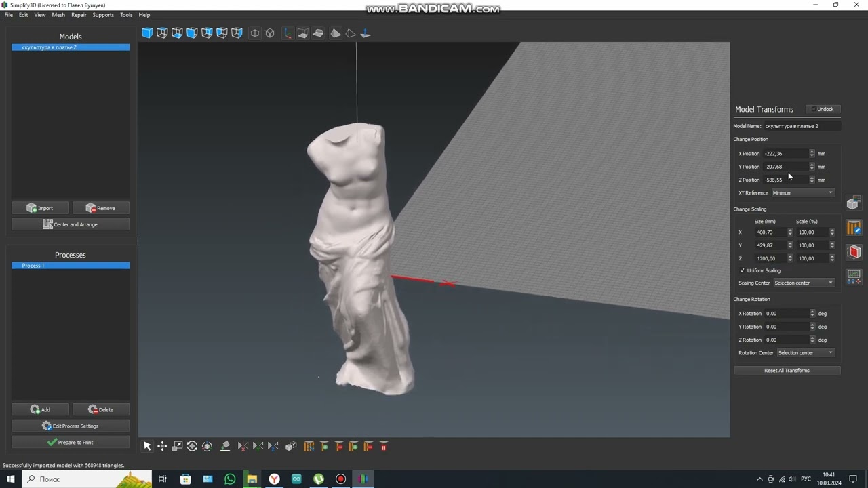Viewport: 868px width, 488px height.
Task: Open Edit Process Settings
Action: [71, 426]
